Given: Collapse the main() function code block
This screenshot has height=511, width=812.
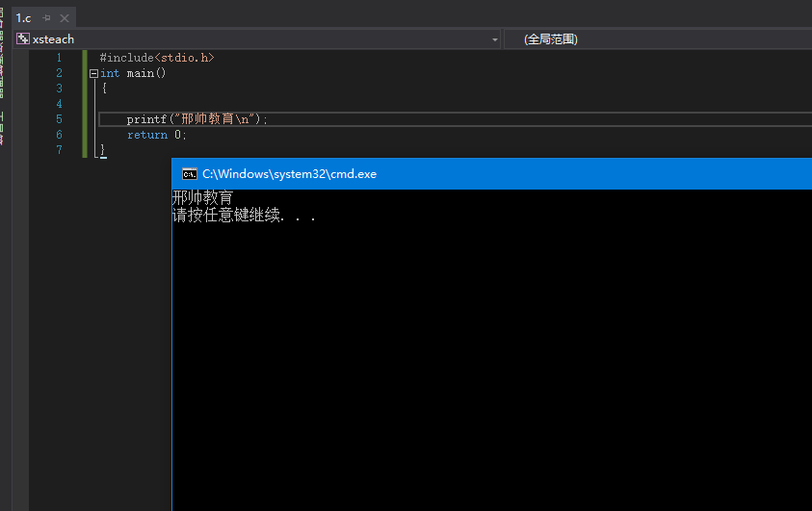Looking at the screenshot, I should coord(93,73).
